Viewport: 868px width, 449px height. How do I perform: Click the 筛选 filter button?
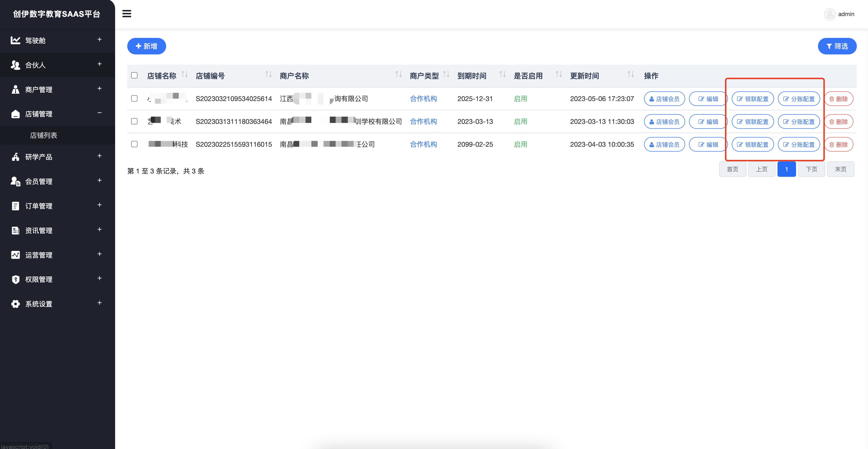837,46
